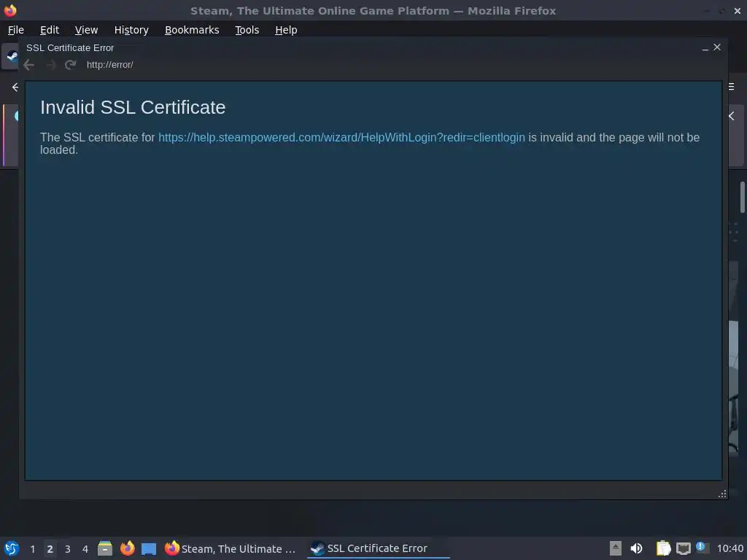
Task: Click the back arrow in SSL error window
Action: 28,65
